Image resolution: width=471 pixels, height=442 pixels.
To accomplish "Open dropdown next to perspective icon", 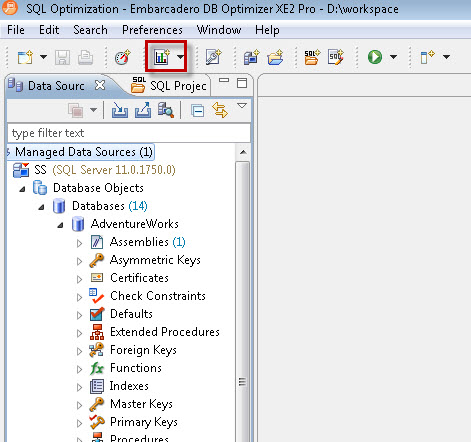I will click(446, 57).
